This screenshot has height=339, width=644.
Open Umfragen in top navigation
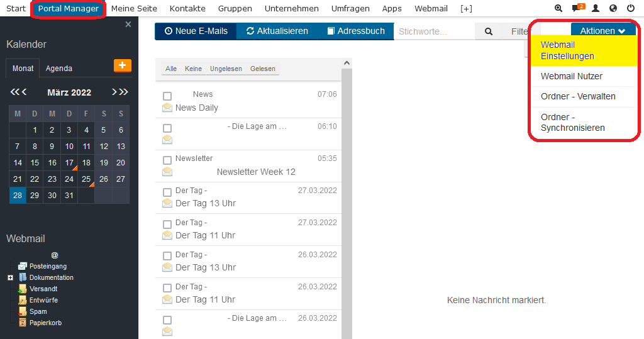(x=350, y=8)
